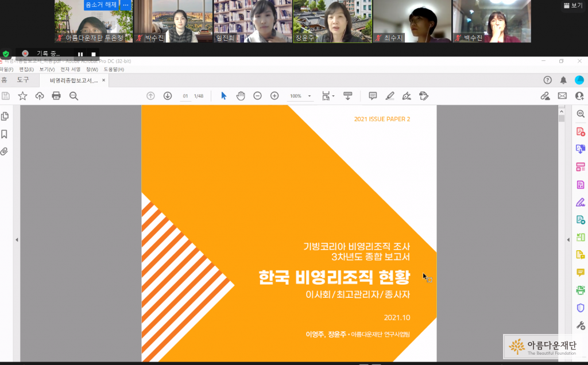The image size is (588, 365).
Task: Send file by email envelope icon
Action: click(562, 96)
